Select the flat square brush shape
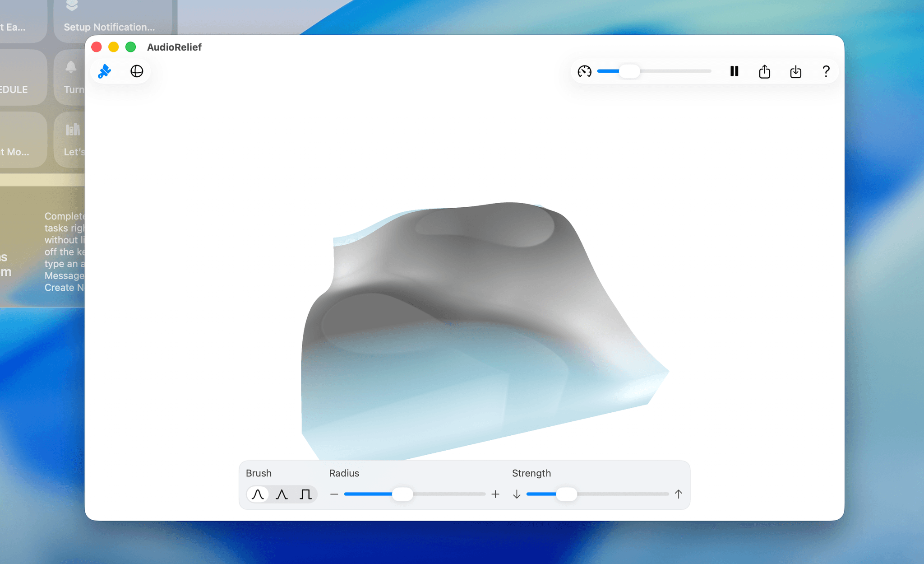This screenshot has width=924, height=564. [305, 494]
